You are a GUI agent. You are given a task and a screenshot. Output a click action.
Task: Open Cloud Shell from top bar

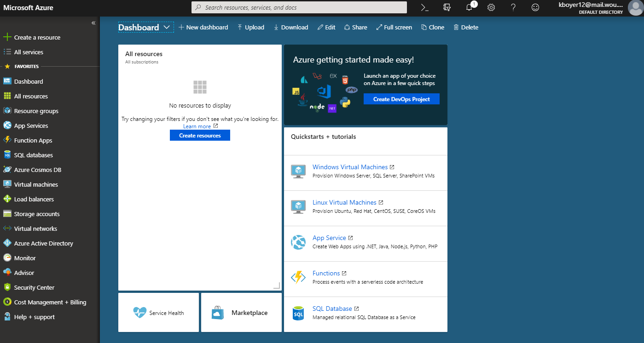click(x=425, y=7)
